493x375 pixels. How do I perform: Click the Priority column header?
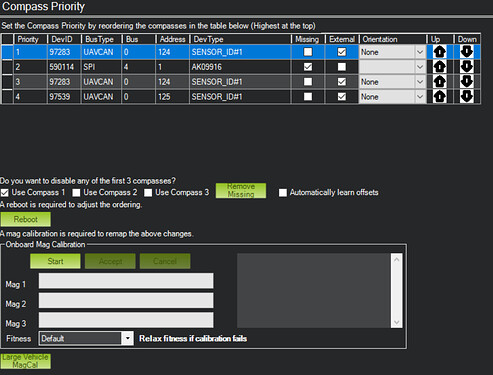click(30, 39)
